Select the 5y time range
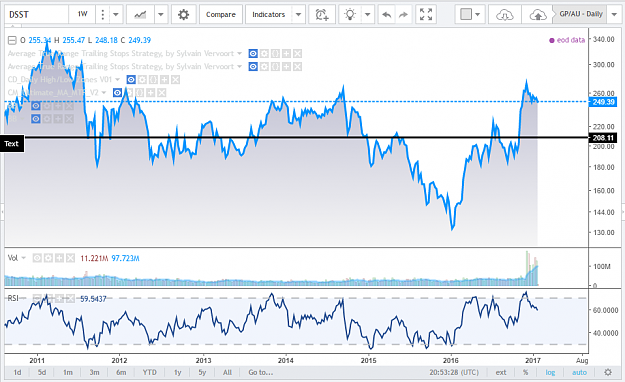The image size is (625, 382). [x=202, y=372]
